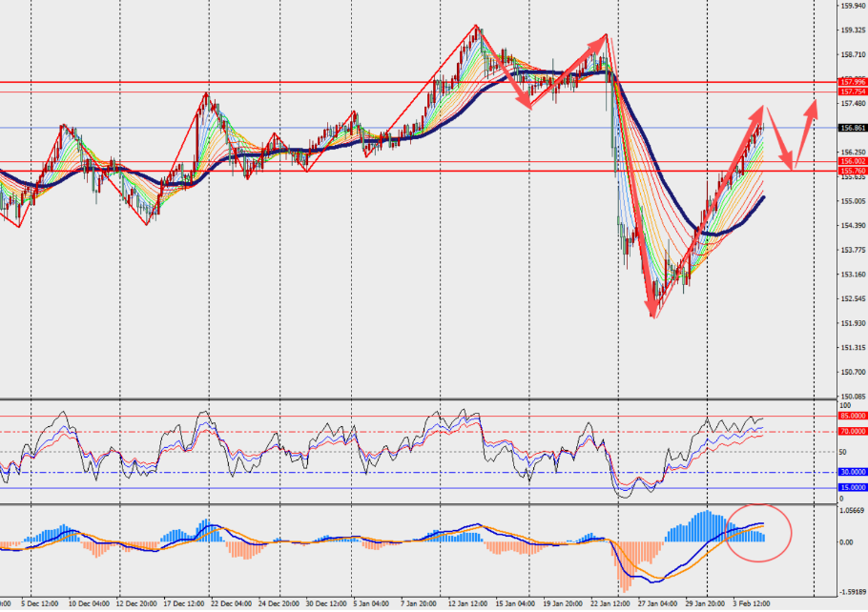Select the 70.0000 oscillator level label
This screenshot has width=868, height=612.
(x=852, y=431)
